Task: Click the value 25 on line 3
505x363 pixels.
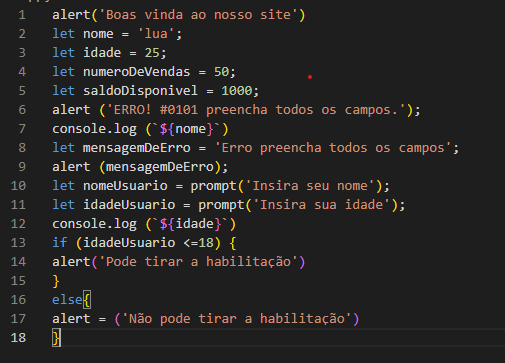Action: [x=152, y=53]
